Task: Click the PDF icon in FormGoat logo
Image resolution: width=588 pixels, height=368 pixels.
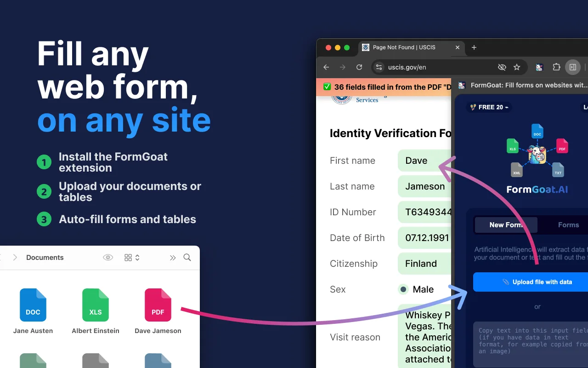Action: click(x=562, y=146)
